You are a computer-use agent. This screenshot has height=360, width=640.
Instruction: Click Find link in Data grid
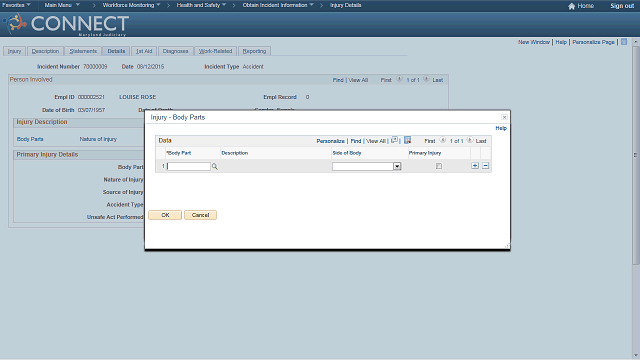click(356, 141)
